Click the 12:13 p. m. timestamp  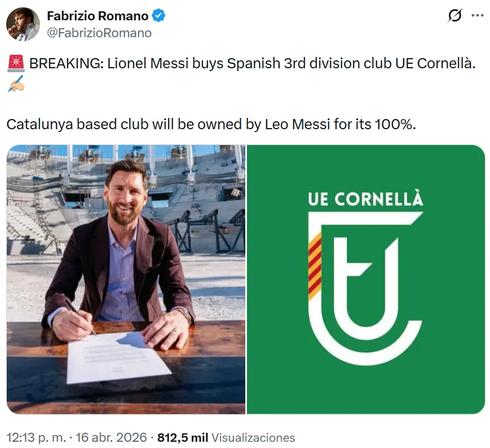pos(37,437)
